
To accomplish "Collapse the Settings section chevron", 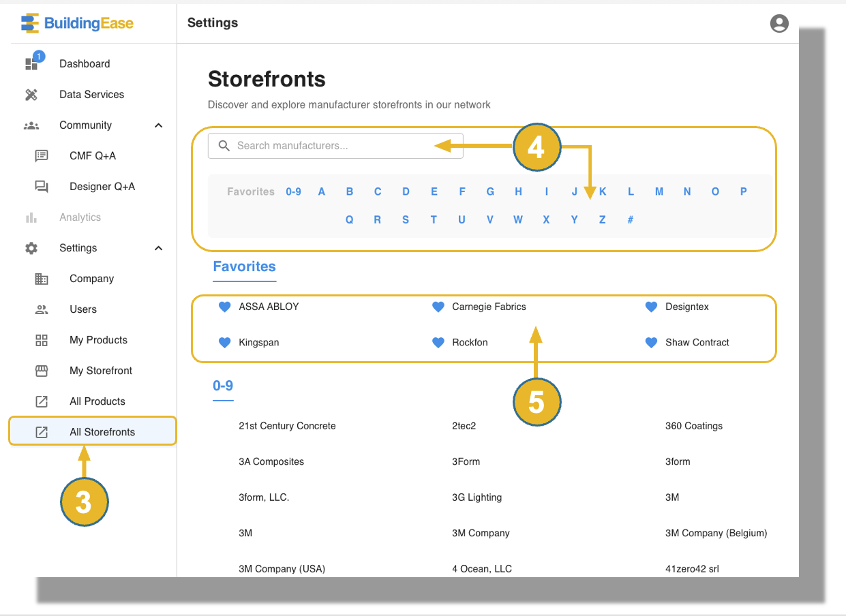I will (x=158, y=248).
